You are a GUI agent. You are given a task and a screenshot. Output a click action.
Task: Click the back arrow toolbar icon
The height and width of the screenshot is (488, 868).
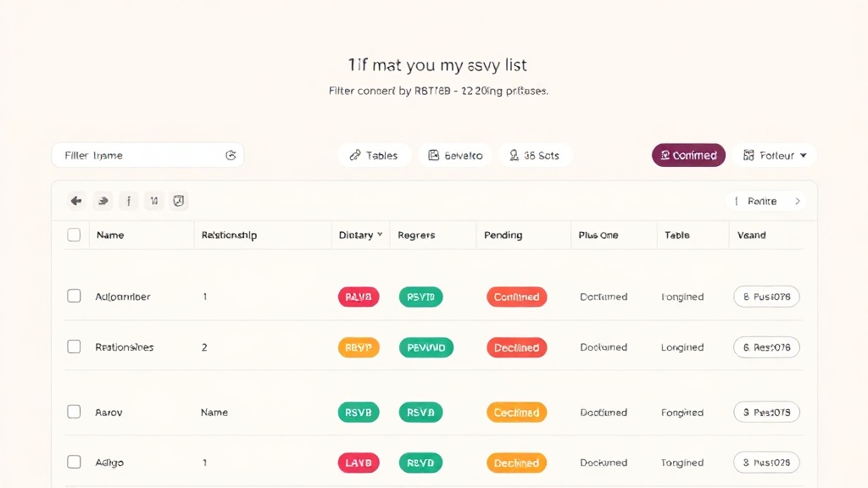[x=76, y=201]
